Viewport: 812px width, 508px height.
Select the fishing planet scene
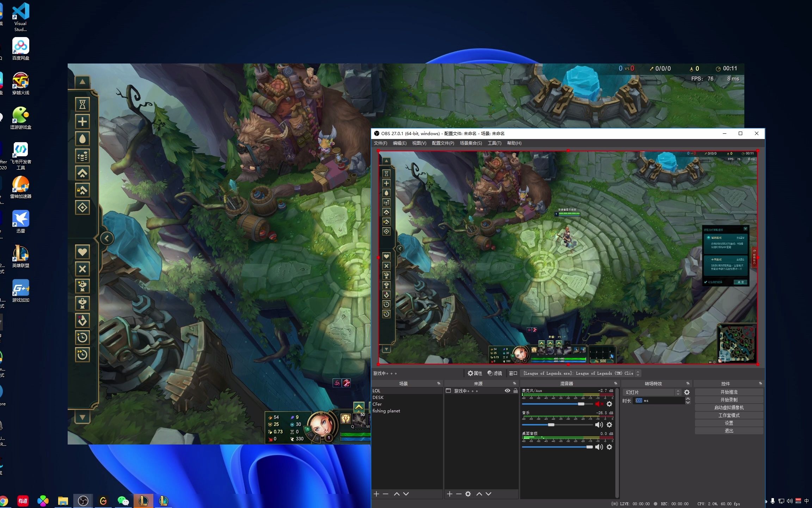pos(386,411)
